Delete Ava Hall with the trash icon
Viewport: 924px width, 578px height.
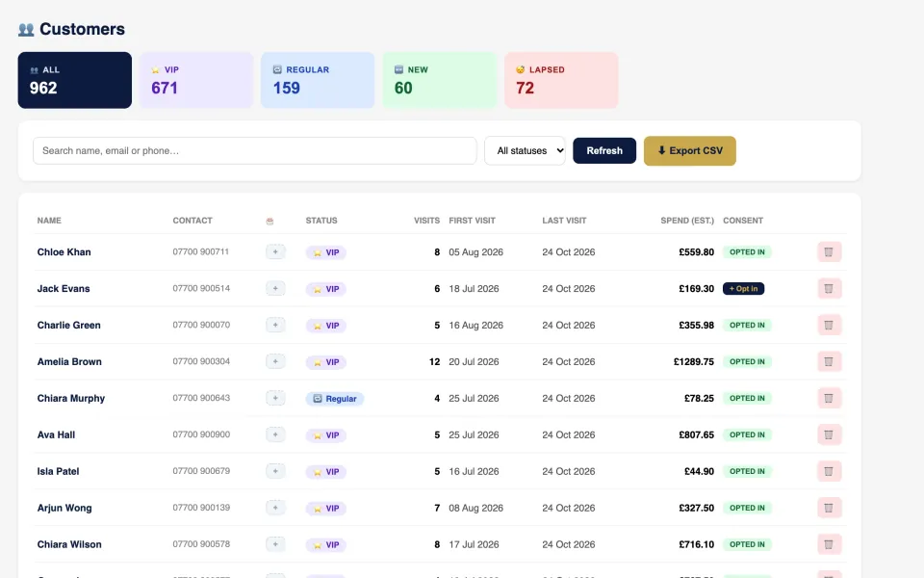coord(829,434)
